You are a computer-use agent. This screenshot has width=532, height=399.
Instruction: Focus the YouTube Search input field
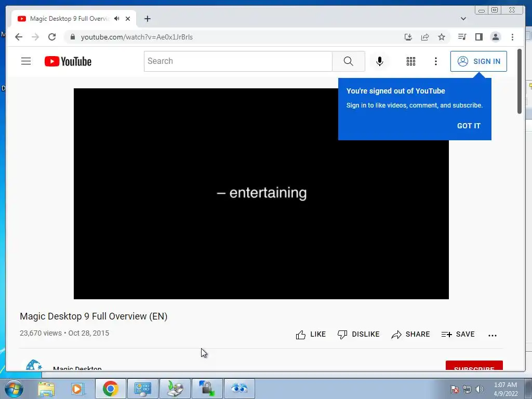coord(238,61)
